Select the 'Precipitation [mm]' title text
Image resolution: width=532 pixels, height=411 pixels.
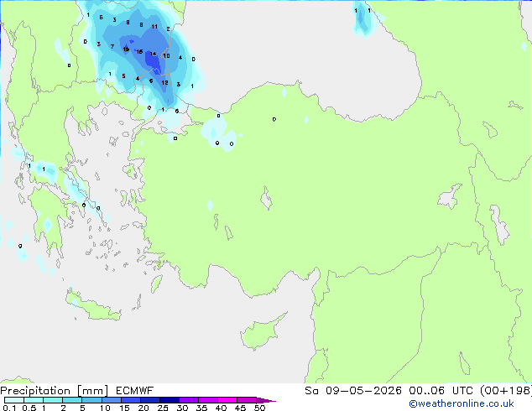(55, 391)
